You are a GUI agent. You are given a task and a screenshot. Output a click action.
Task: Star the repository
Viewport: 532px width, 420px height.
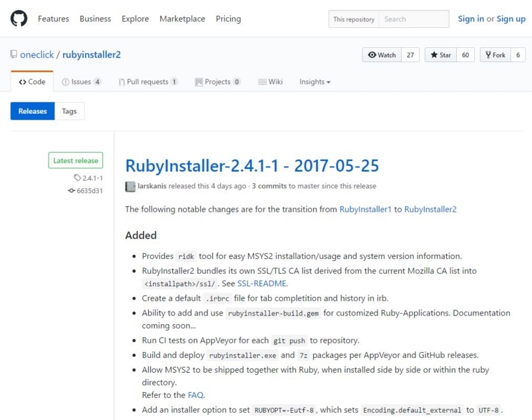(x=441, y=55)
